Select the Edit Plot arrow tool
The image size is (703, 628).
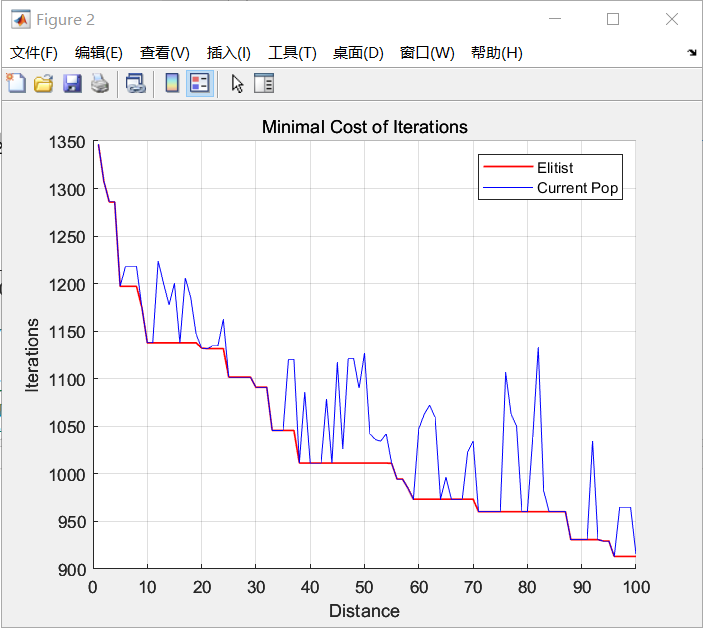[237, 84]
